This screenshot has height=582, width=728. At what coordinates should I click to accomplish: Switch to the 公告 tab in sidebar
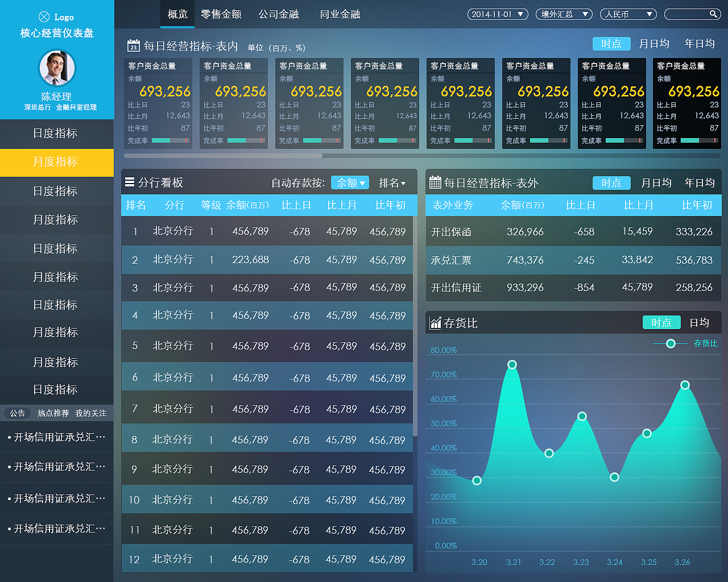(18, 413)
